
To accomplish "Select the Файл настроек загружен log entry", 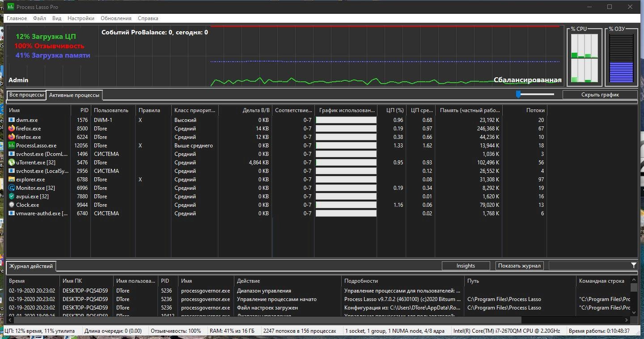I will (x=267, y=308).
